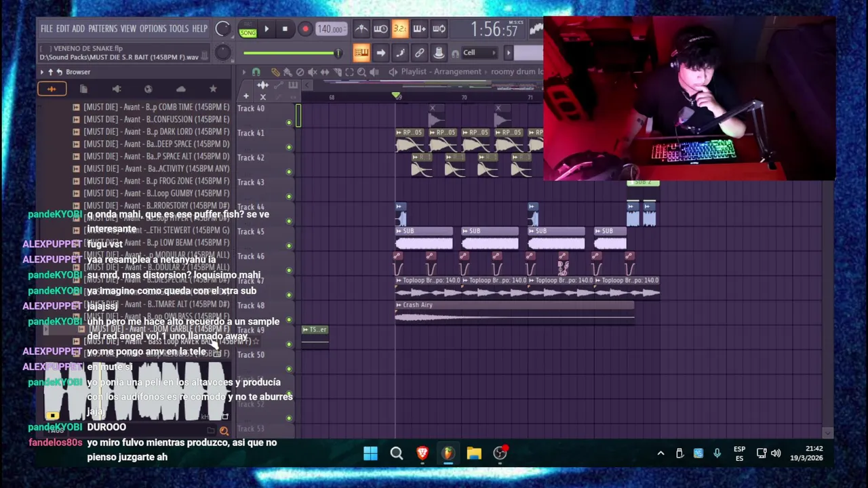
Task: Select the Playlist zoom magnifier tool
Action: (x=361, y=72)
